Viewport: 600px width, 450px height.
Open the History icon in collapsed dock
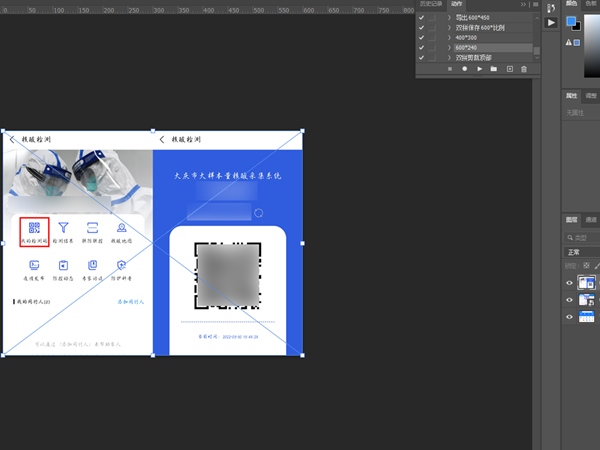coord(551,8)
